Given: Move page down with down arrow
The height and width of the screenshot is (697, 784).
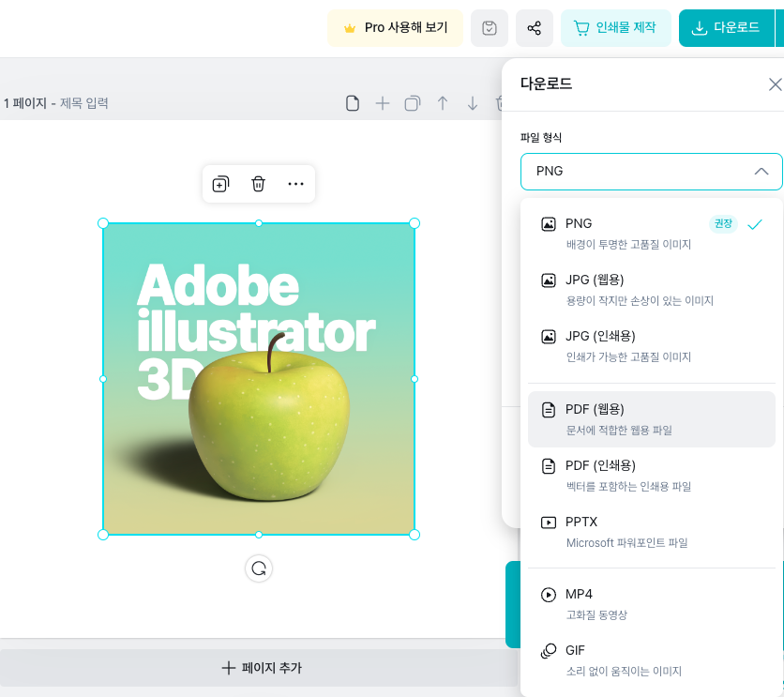Looking at the screenshot, I should tap(473, 103).
